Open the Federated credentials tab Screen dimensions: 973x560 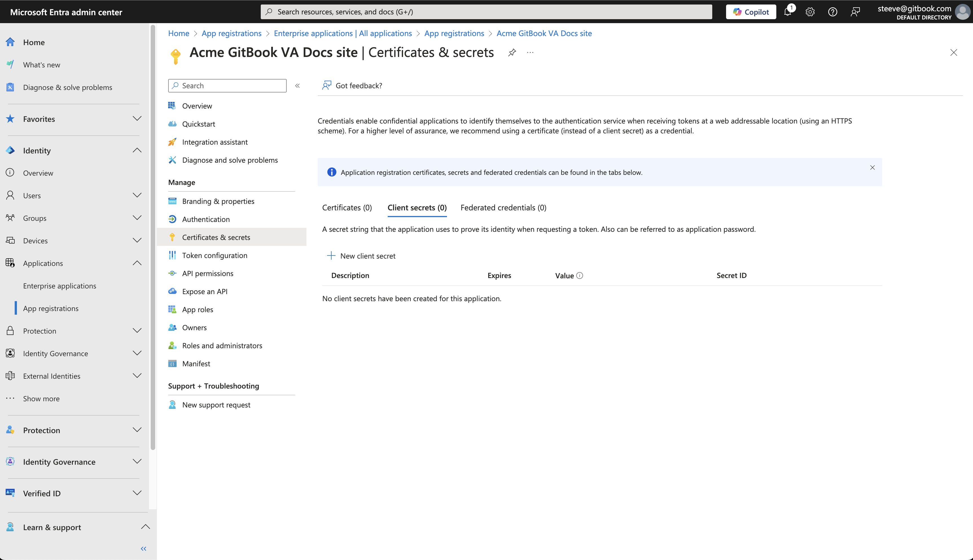[x=503, y=207]
